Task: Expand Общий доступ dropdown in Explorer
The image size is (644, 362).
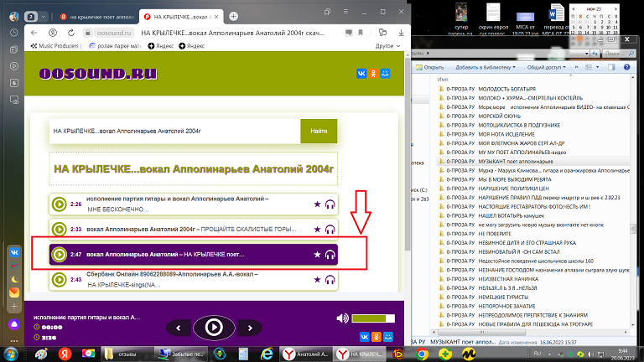Action: (546, 67)
